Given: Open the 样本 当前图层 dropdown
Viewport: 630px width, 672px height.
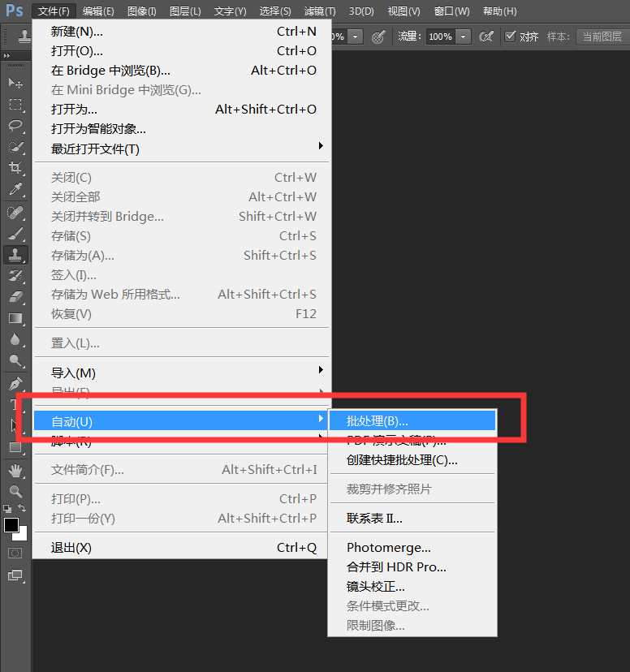Looking at the screenshot, I should (x=602, y=37).
